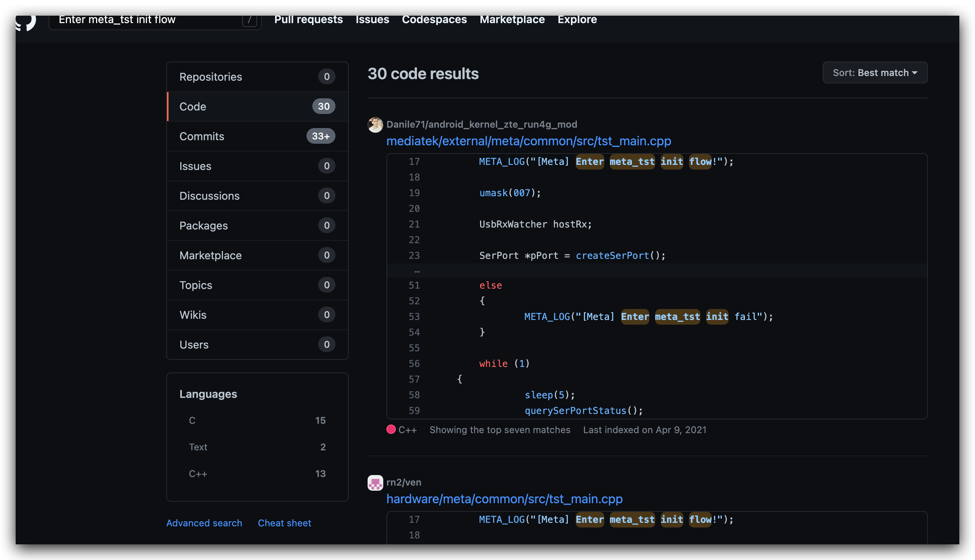Open the Cheat sheet link
Viewport: 975px width, 560px height.
coord(284,523)
